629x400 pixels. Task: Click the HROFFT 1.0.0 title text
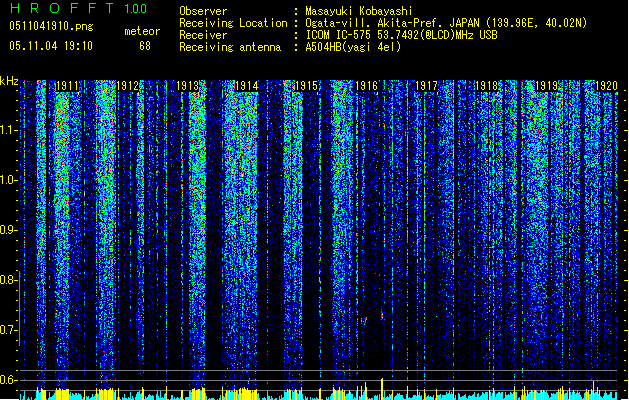point(79,8)
